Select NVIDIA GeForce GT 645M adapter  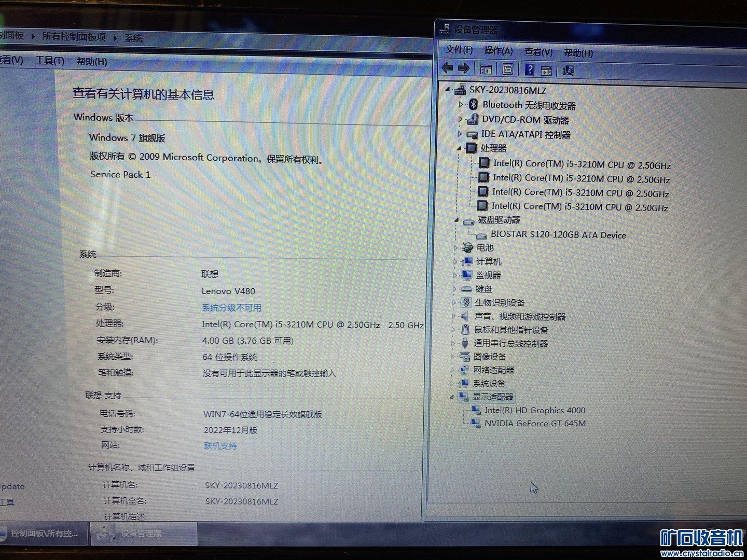click(535, 424)
